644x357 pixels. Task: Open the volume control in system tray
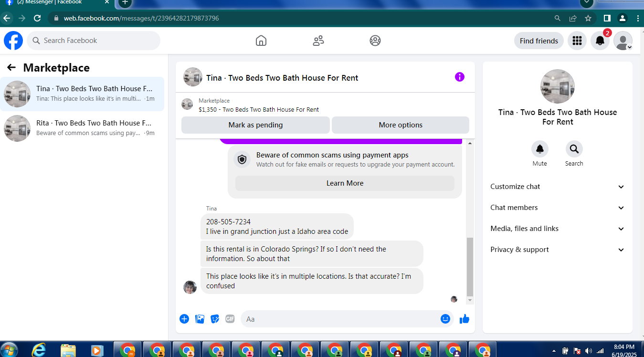(x=589, y=351)
